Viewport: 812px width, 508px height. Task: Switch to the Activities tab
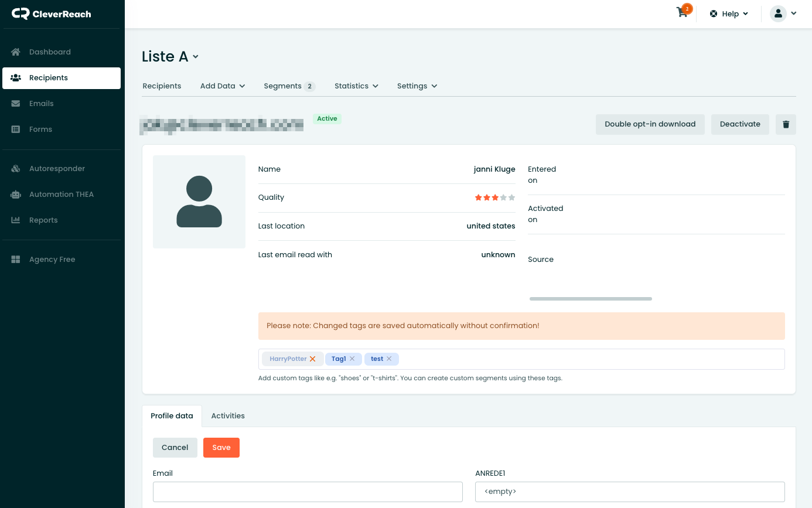[x=228, y=416]
